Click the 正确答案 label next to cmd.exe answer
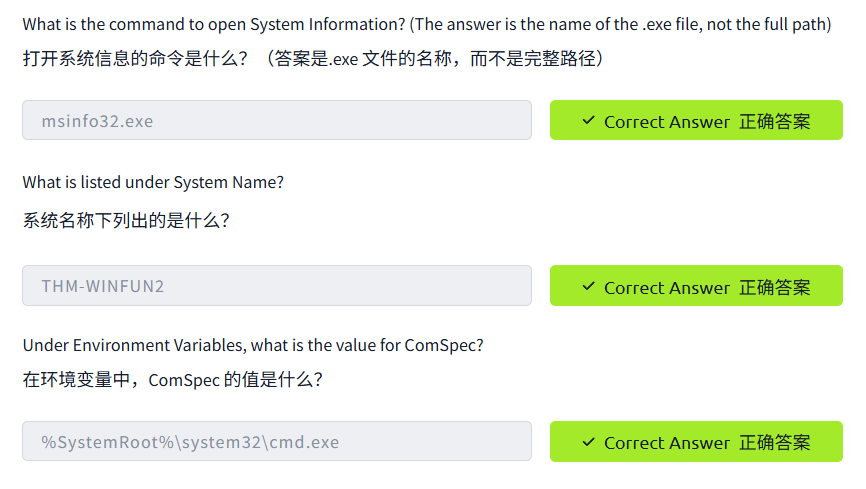Viewport: 866px width, 489px height. click(x=774, y=443)
